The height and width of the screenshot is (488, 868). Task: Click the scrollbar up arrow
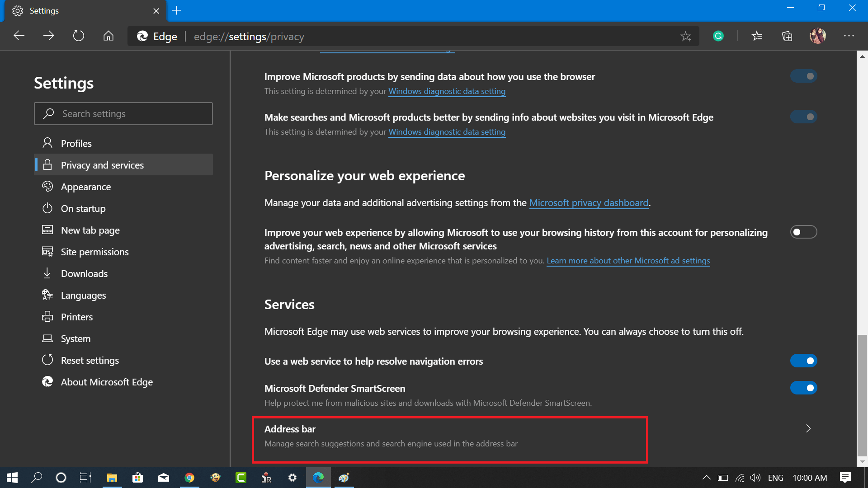(x=862, y=56)
